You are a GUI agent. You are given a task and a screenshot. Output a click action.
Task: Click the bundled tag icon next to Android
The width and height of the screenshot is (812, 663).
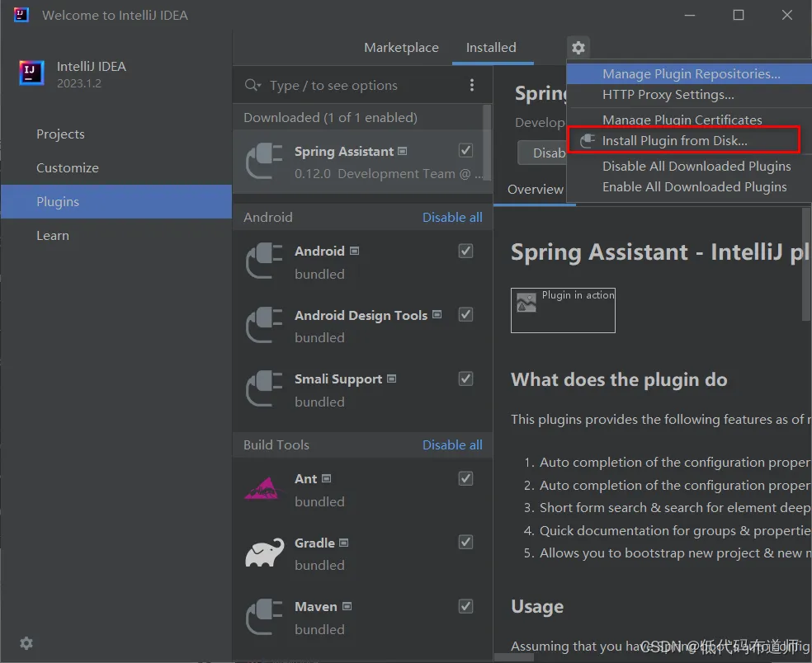pyautogui.click(x=354, y=251)
